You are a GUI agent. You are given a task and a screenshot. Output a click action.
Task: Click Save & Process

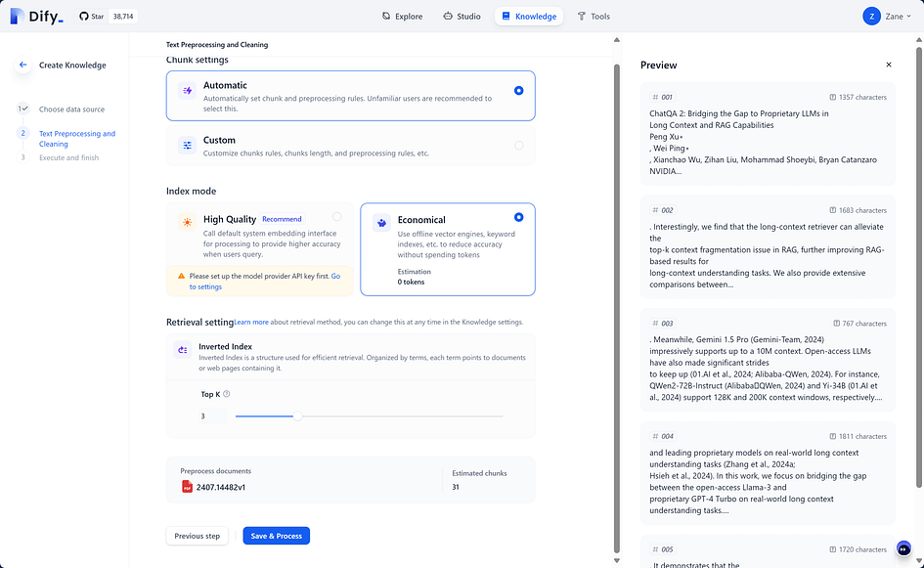(277, 536)
